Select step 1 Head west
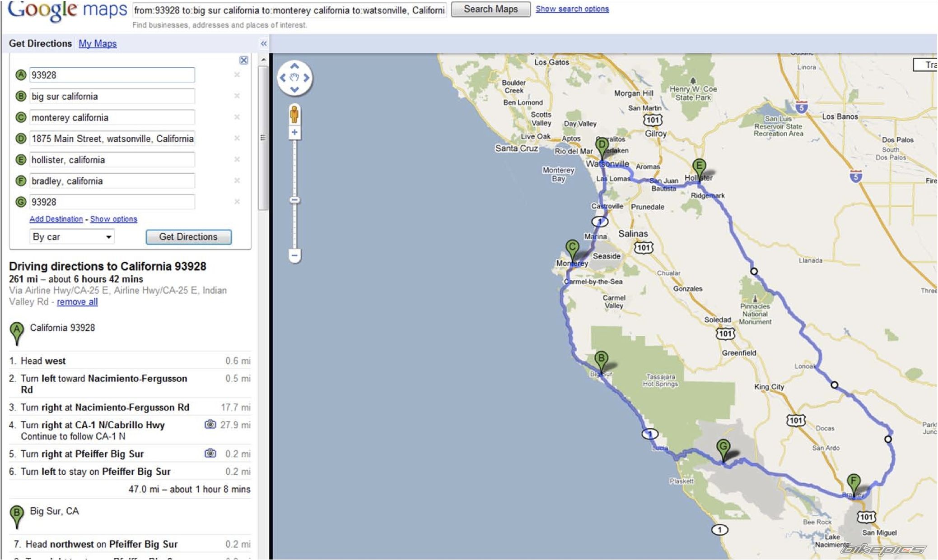938x560 pixels. (130, 361)
